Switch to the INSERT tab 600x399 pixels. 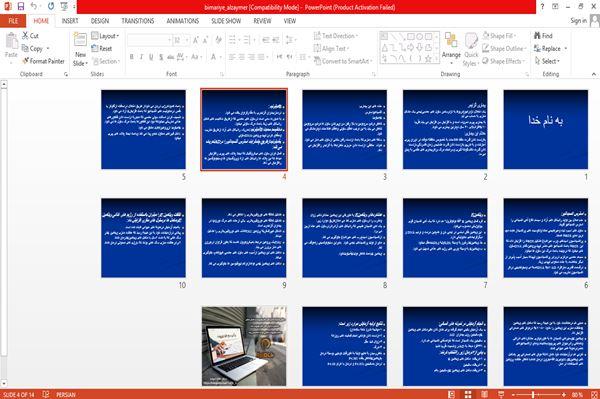coord(70,21)
